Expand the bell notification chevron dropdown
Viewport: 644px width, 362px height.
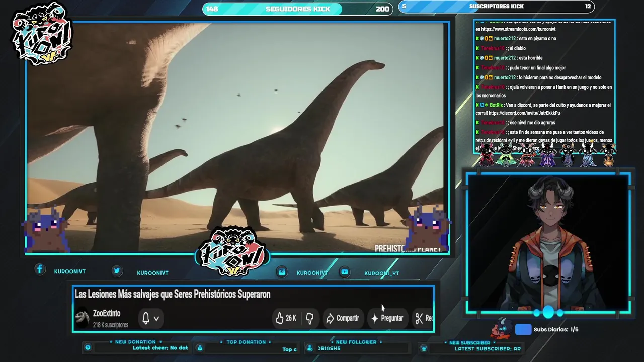coord(156,319)
